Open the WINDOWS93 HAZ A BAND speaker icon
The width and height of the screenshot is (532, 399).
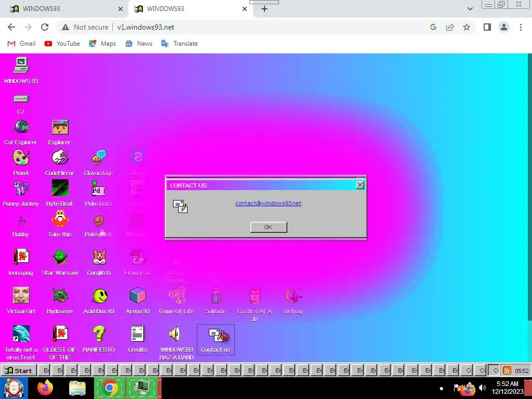pyautogui.click(x=177, y=343)
